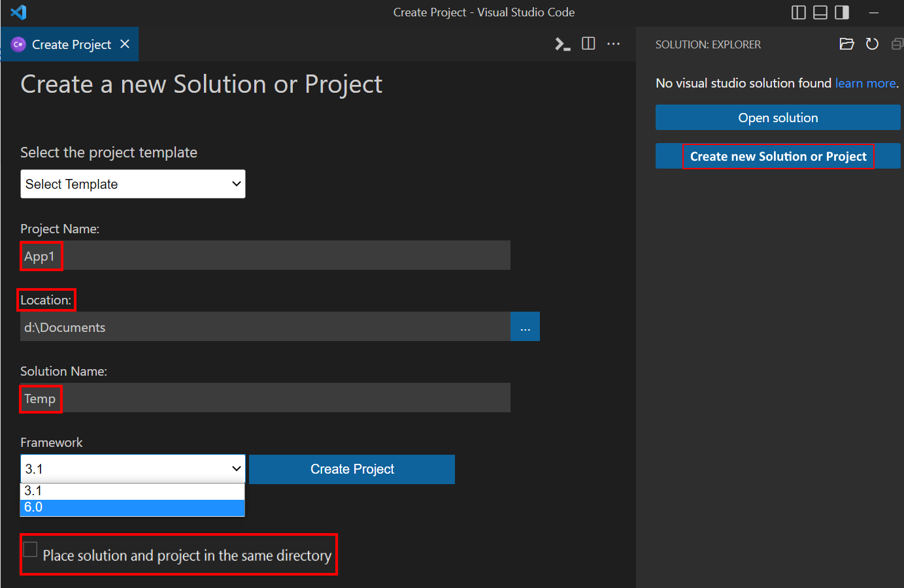Split the editor using the split icon
The height and width of the screenshot is (588, 904).
(588, 43)
